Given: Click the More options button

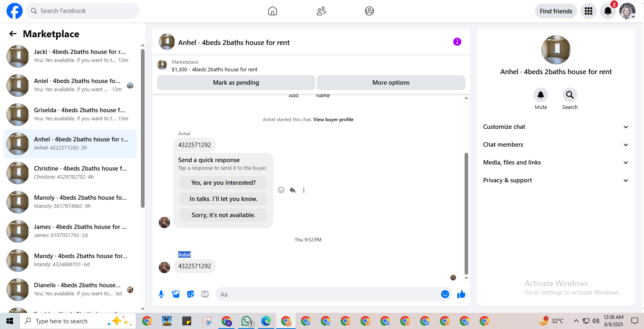Looking at the screenshot, I should tap(391, 83).
